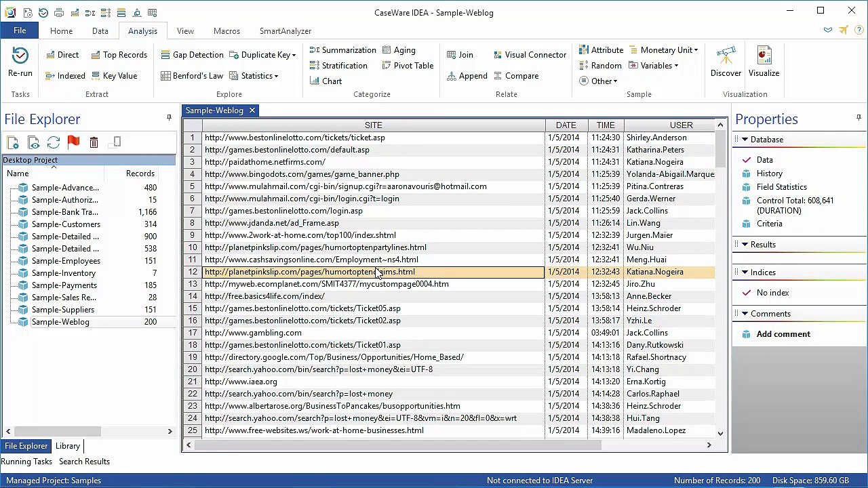Click the print icon in quick access toolbar
The image size is (868, 488).
(x=59, y=12)
